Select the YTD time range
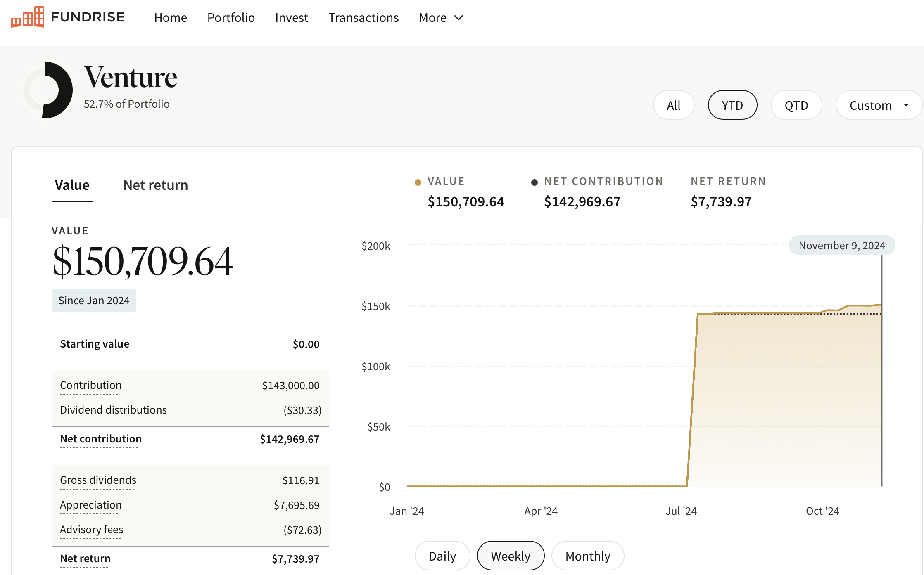 tap(732, 105)
